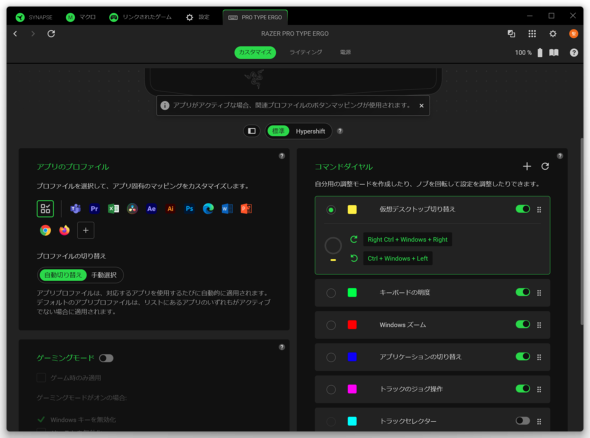This screenshot has height=438, width=590.
Task: Open the SYNAPSE tab
Action: coord(34,17)
